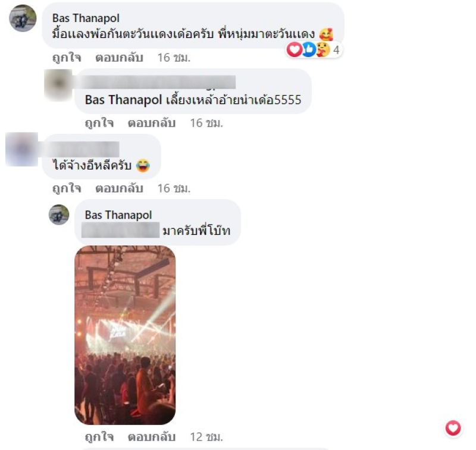Reply to the concert photo comment
The height and width of the screenshot is (450, 476).
[152, 437]
